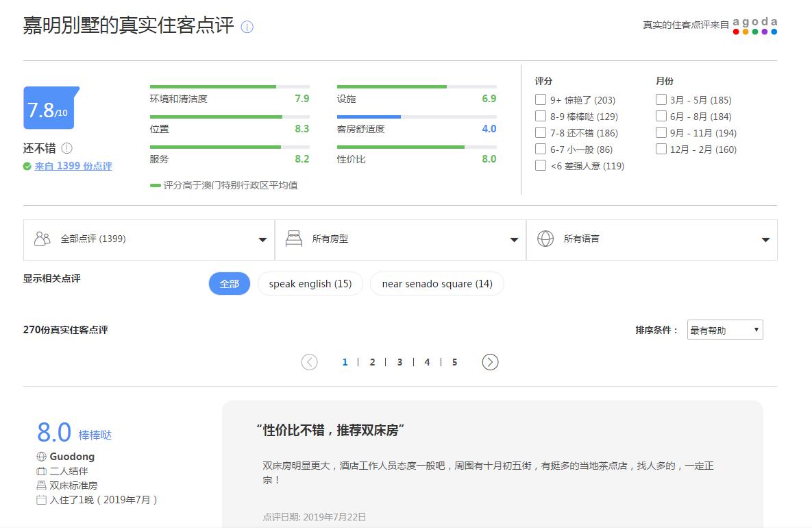Open the 来自 1399 份点评 link

(x=73, y=166)
